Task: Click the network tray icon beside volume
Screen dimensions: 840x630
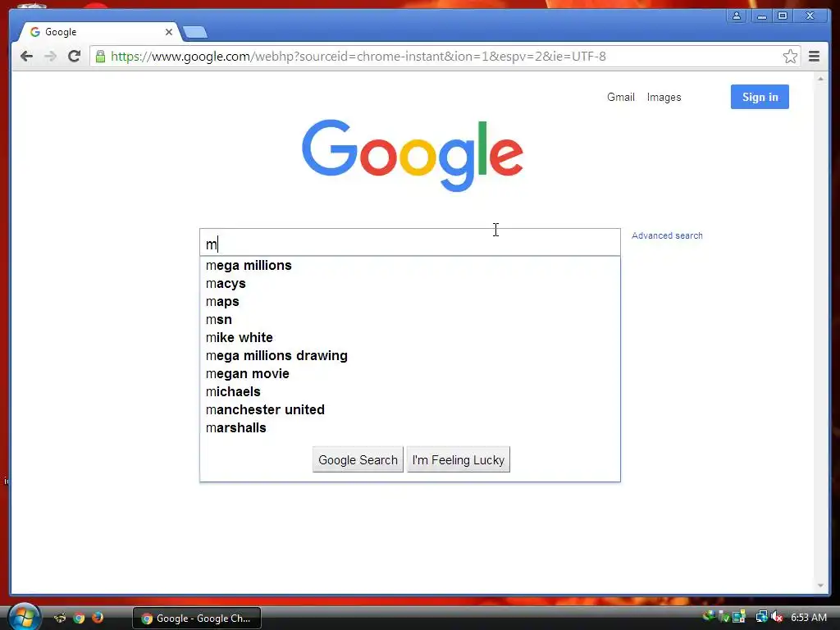Action: tap(761, 617)
